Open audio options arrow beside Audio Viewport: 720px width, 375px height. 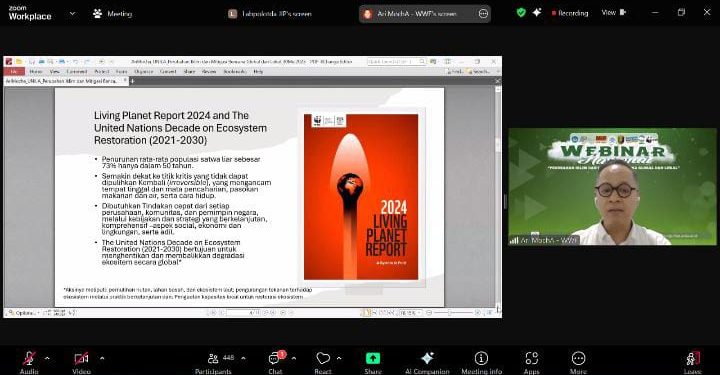pos(47,358)
